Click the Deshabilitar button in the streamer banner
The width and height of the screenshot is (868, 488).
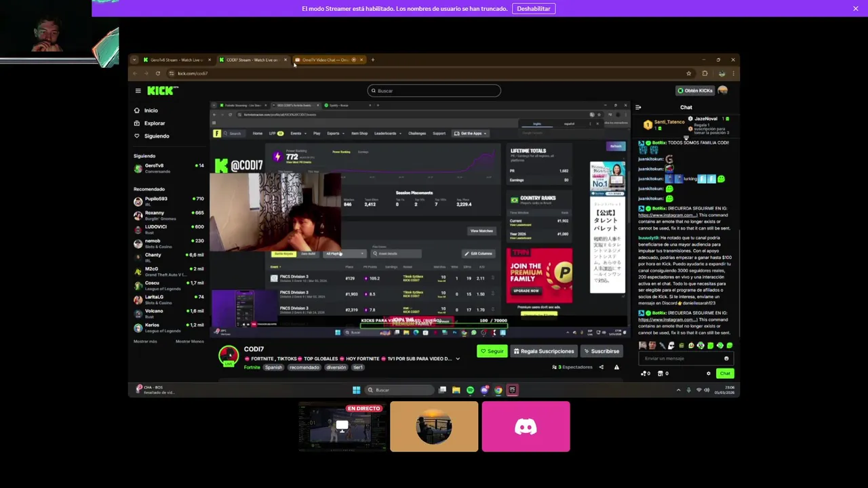tap(534, 9)
